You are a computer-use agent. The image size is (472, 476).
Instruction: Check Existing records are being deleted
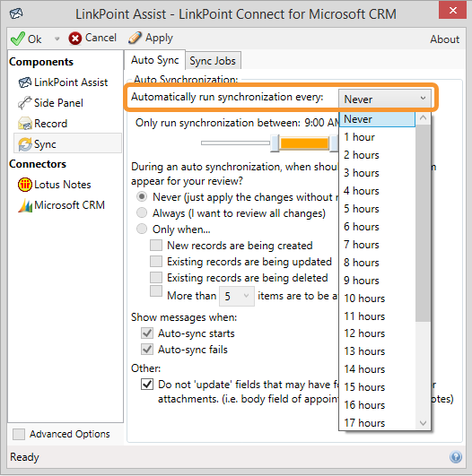156,277
